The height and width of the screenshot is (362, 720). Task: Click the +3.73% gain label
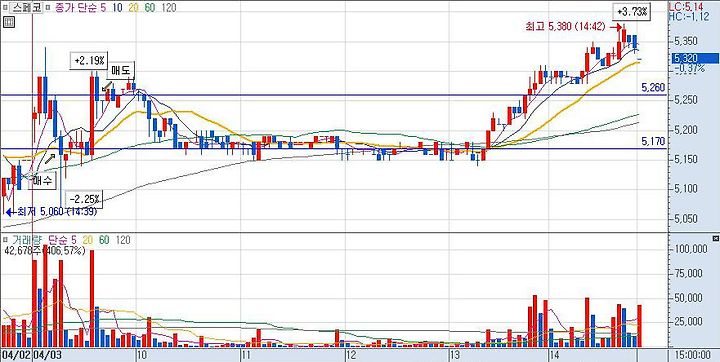632,12
